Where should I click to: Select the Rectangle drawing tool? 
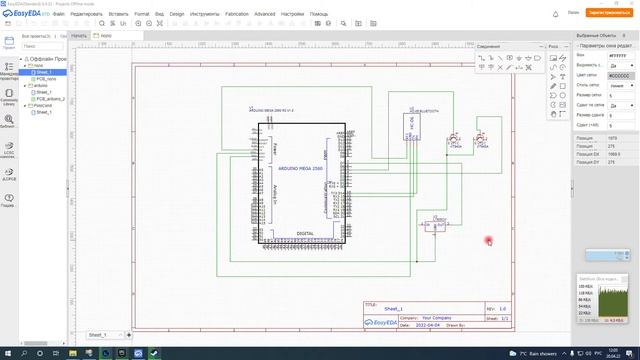[563, 86]
